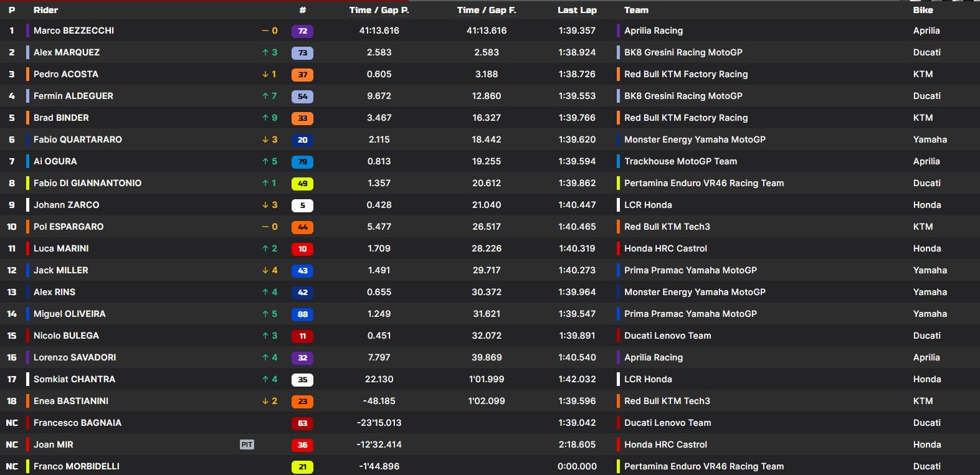Click Morbidelli's last lap 0:00.000

click(577, 466)
